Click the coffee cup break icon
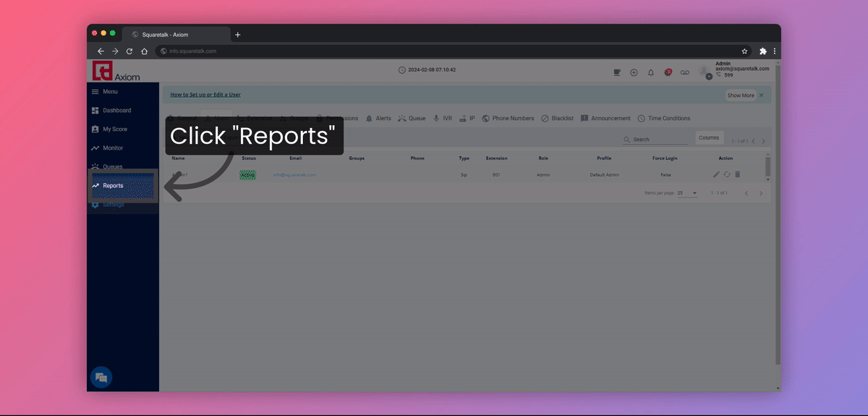Image resolution: width=868 pixels, height=416 pixels. pyautogui.click(x=617, y=72)
